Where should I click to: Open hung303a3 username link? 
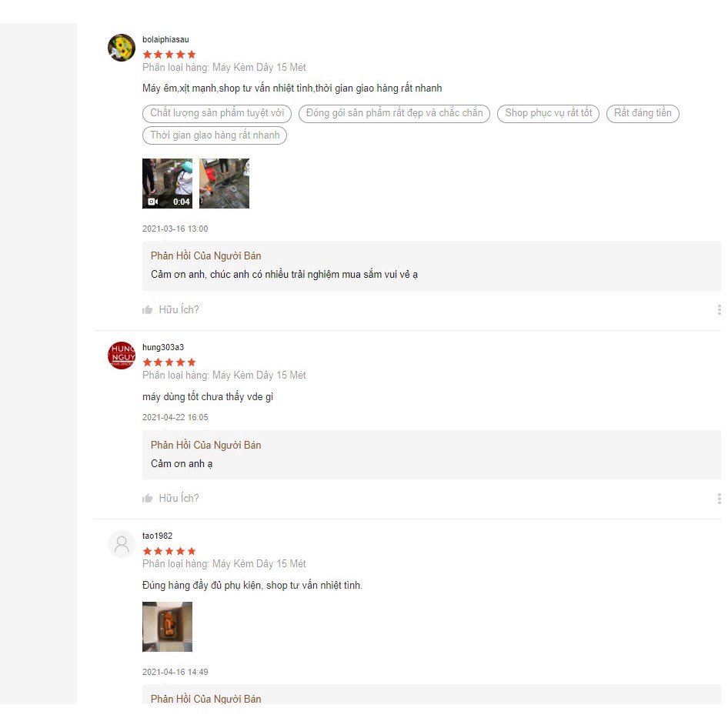pyautogui.click(x=163, y=347)
